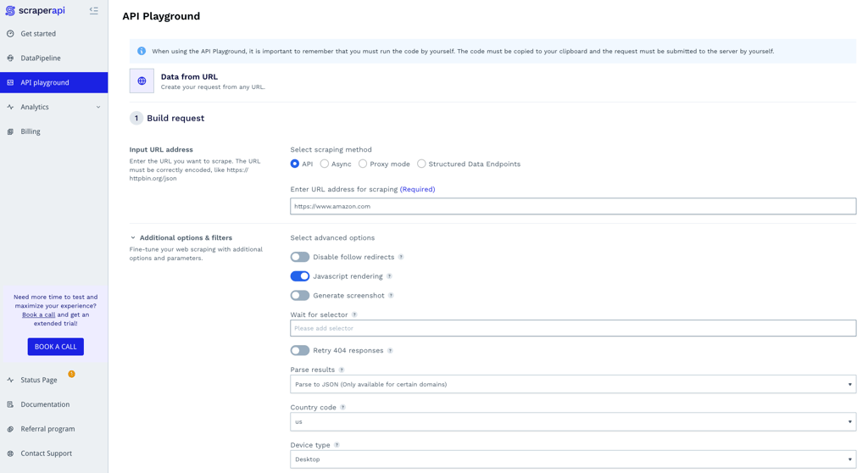
Task: Click the Wait for selector input field
Action: pyautogui.click(x=573, y=328)
